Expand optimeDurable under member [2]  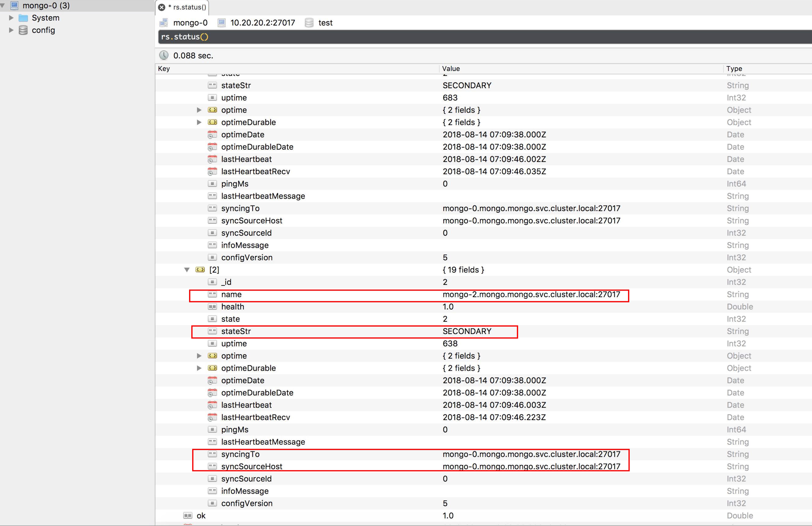click(199, 368)
